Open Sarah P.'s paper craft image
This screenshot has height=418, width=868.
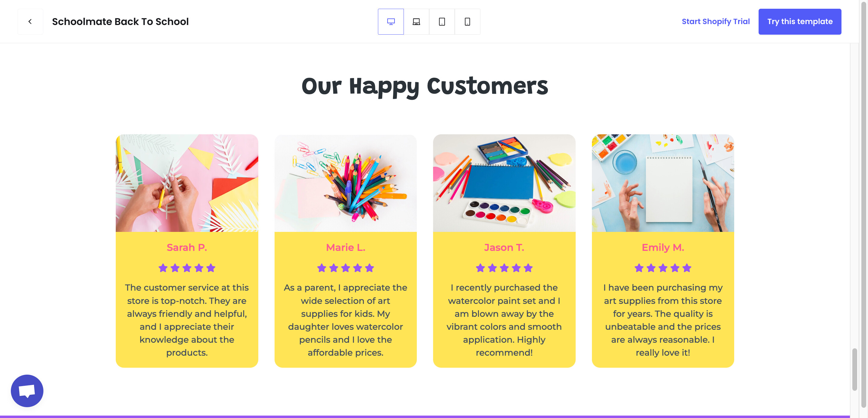point(187,183)
